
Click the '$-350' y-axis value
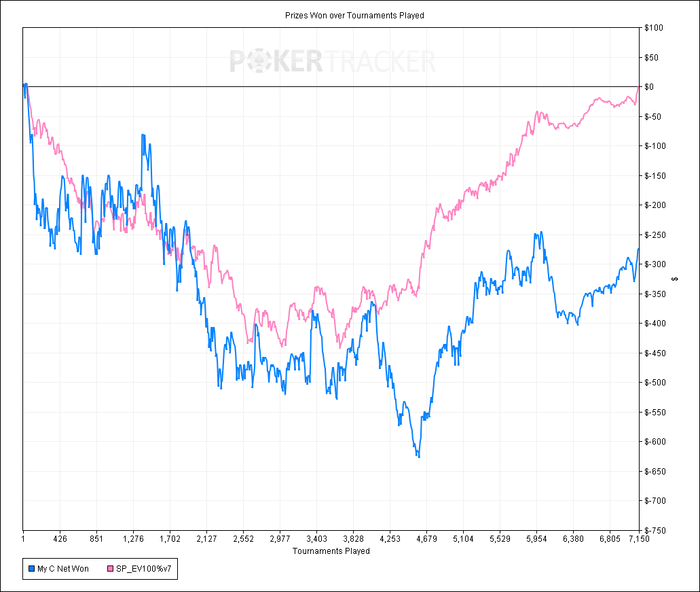tap(655, 294)
